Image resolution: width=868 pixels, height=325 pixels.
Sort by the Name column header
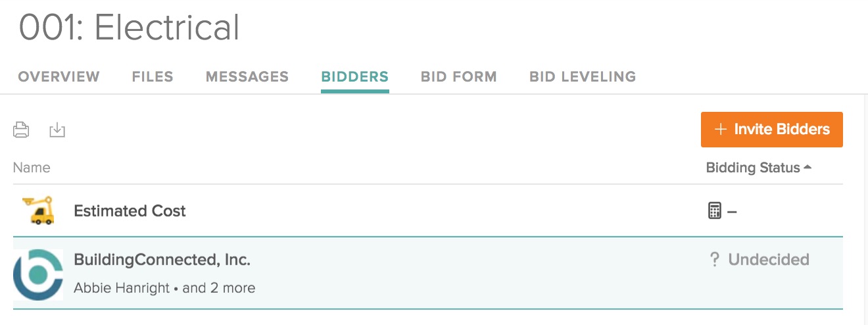32,168
